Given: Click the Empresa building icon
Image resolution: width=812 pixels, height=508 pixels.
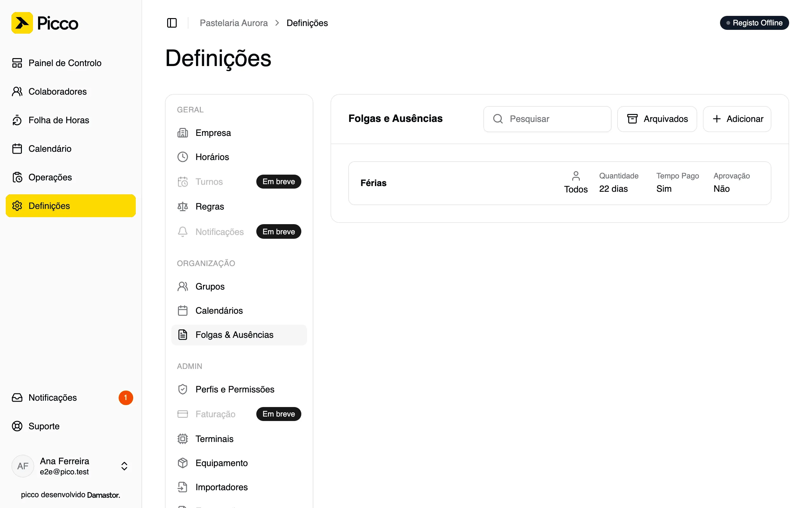Looking at the screenshot, I should click(x=182, y=133).
